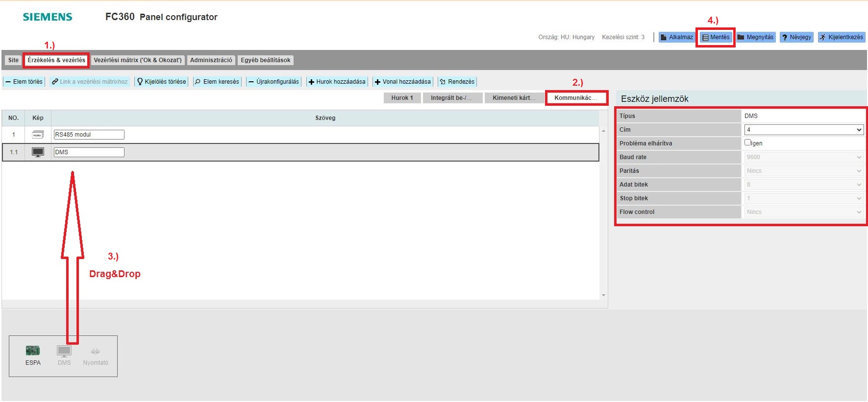
Task: Switch to Vezérlési mátrix tab
Action: 138,60
